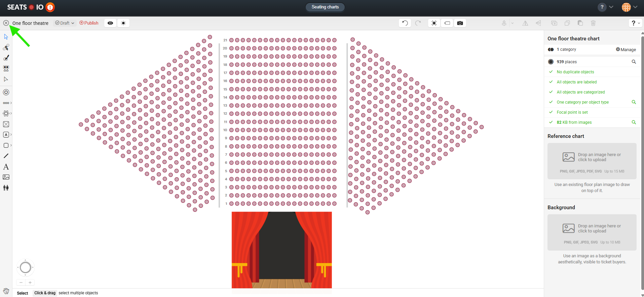Viewport: 644px width, 297px height.
Task: Click the paste icon
Action: click(x=580, y=23)
